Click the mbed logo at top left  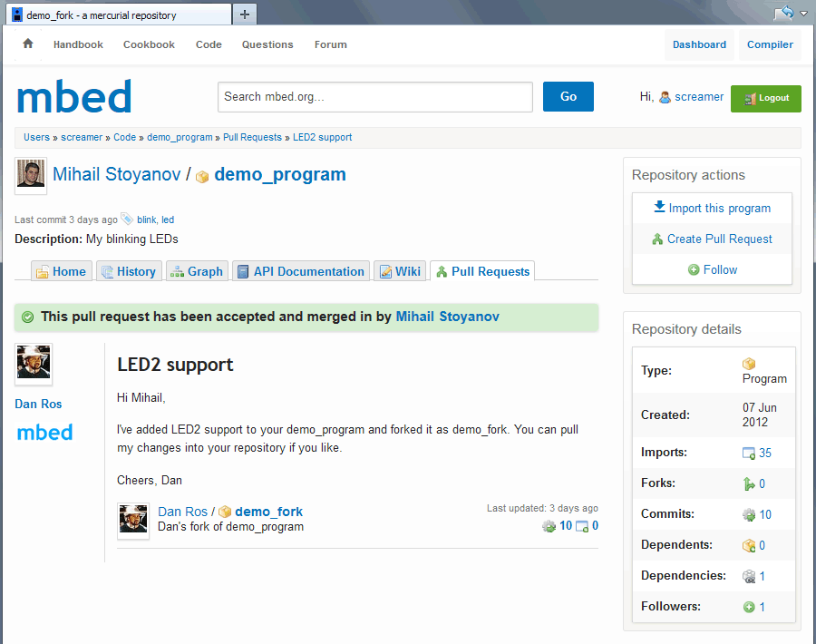pos(74,97)
